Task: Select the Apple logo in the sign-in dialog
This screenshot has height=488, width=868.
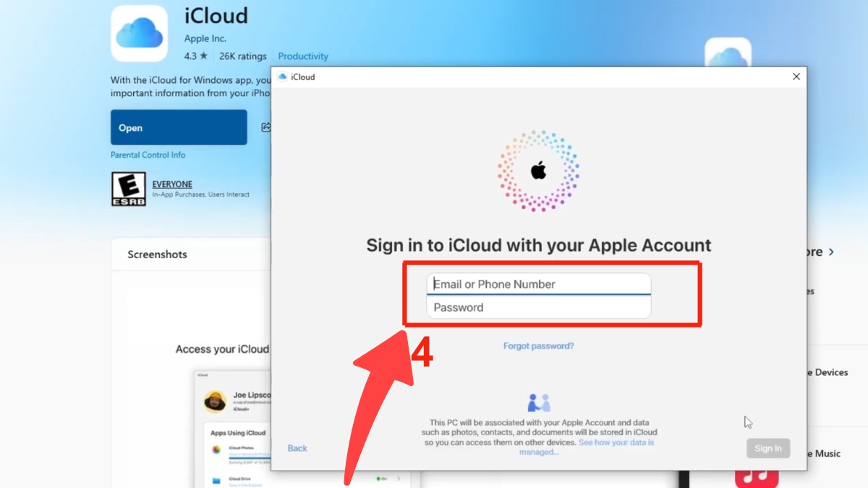Action: 538,171
